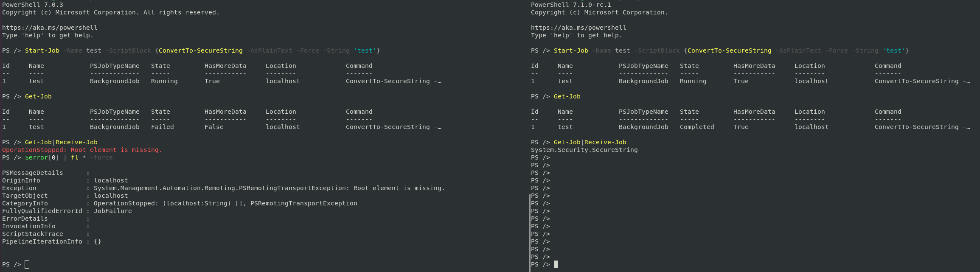Click 'Copyright (c) Microsoft Corporation. All rights reserved.' line
980x272 pixels.
(x=111, y=12)
